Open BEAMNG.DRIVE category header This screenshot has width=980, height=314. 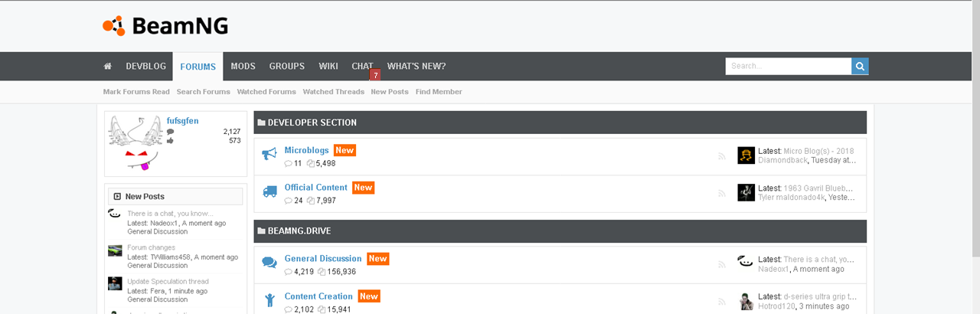click(560, 231)
